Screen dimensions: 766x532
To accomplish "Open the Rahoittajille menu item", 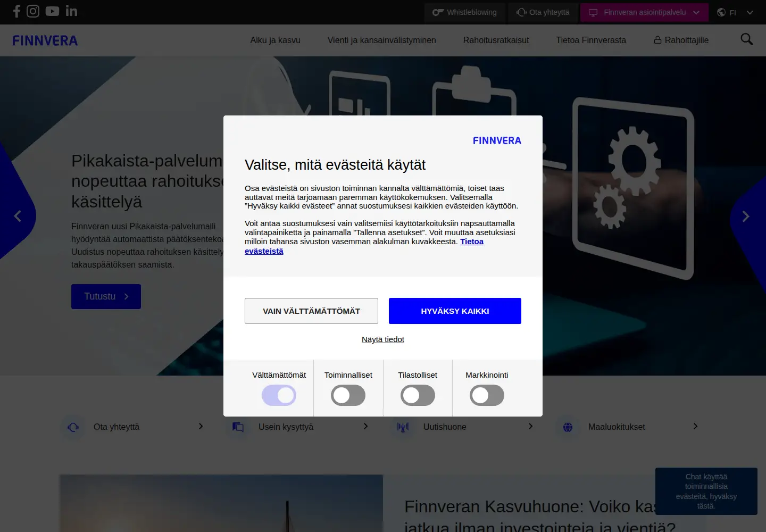I will 681,40.
